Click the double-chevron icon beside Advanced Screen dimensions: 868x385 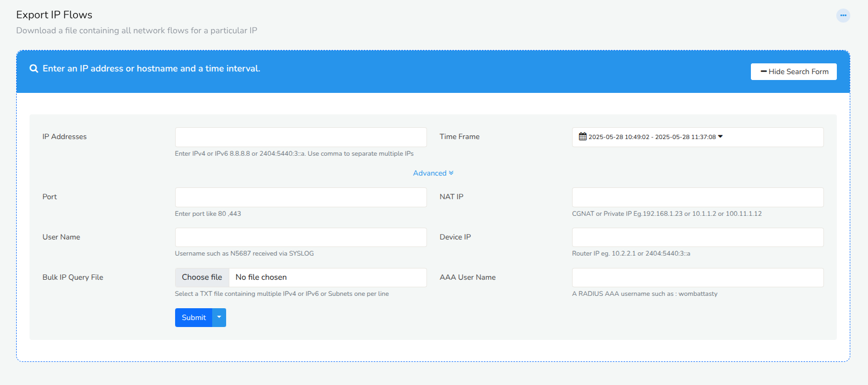click(451, 173)
